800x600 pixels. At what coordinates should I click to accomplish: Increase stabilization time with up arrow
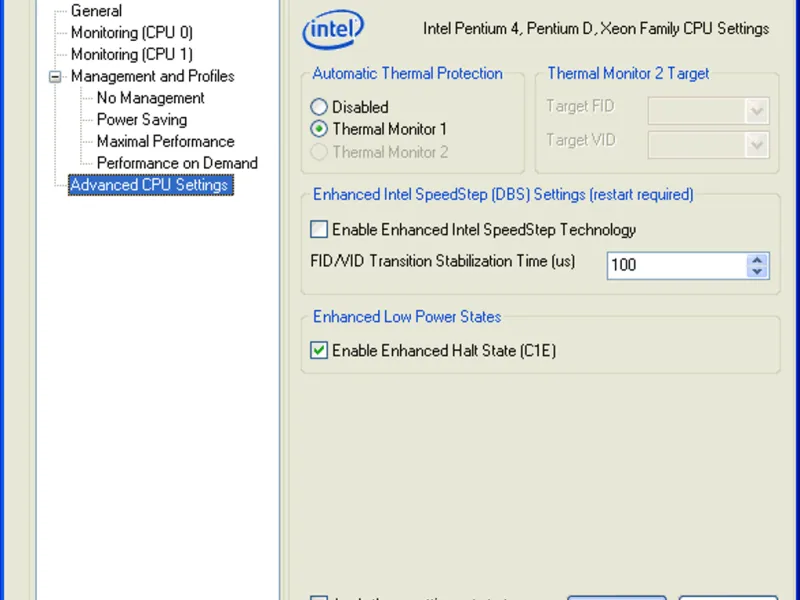coord(757,260)
